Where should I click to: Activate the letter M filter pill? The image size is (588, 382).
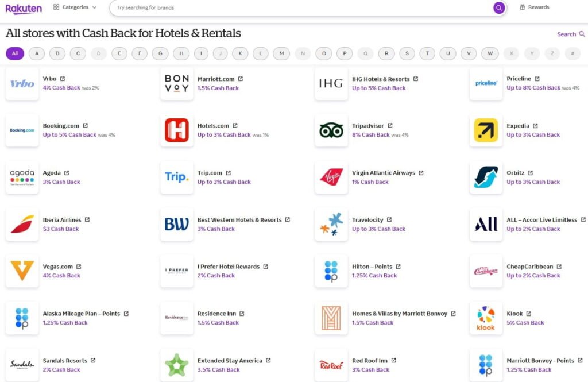(281, 53)
